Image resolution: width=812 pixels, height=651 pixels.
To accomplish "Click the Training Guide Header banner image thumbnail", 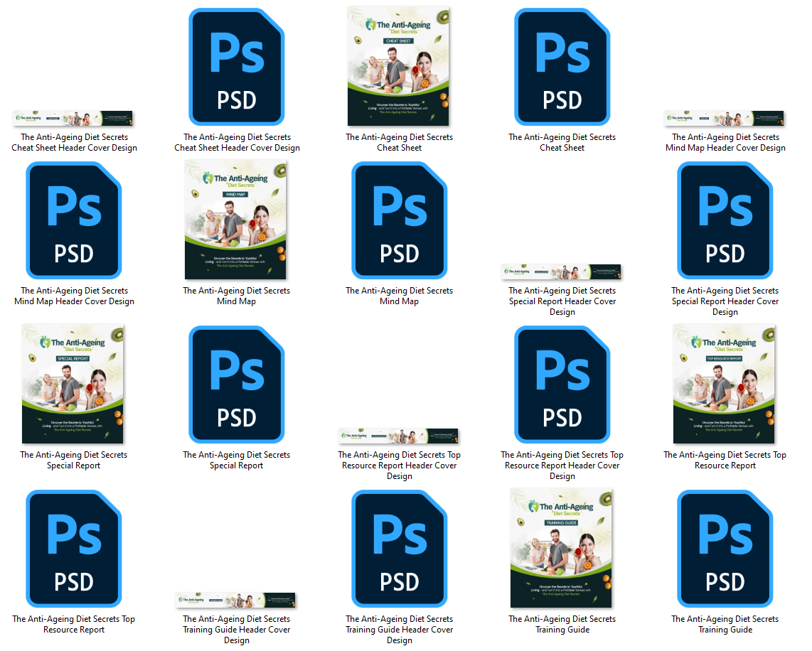I will pos(236,600).
